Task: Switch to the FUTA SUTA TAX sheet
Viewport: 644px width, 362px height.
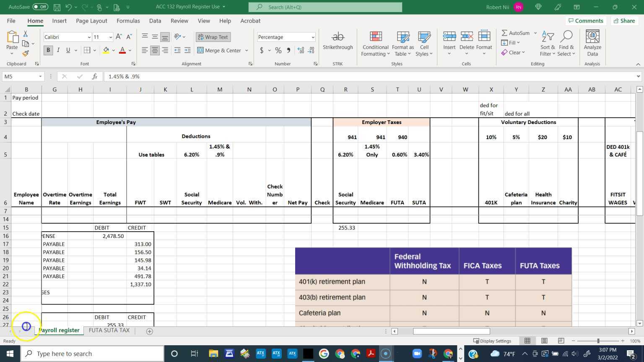Action: 109,330
